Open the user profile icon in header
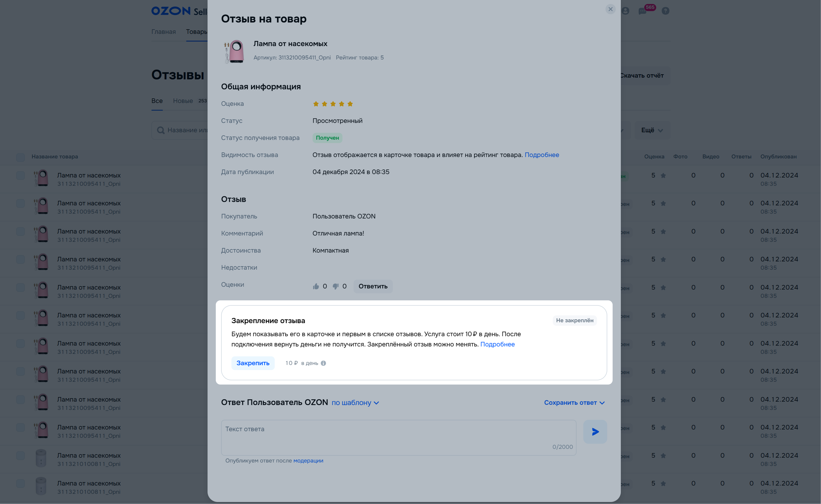The height and width of the screenshot is (504, 821). 625,11
